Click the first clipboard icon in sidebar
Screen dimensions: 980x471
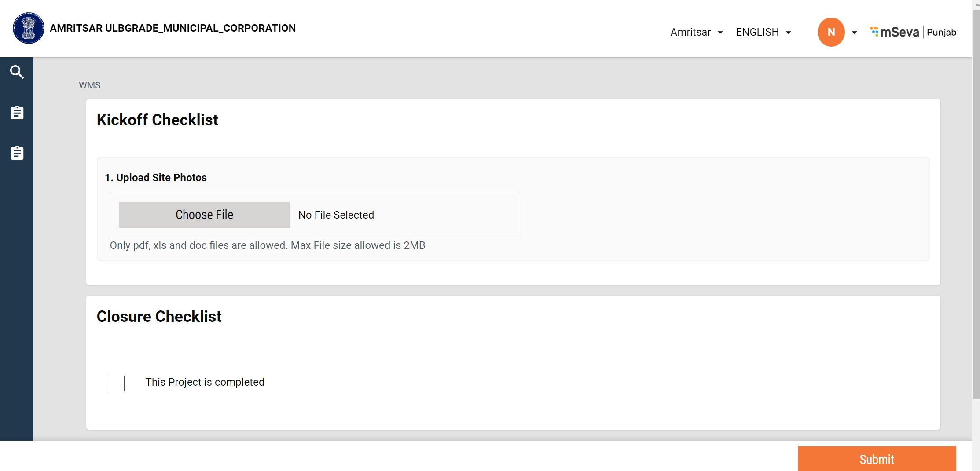click(17, 113)
